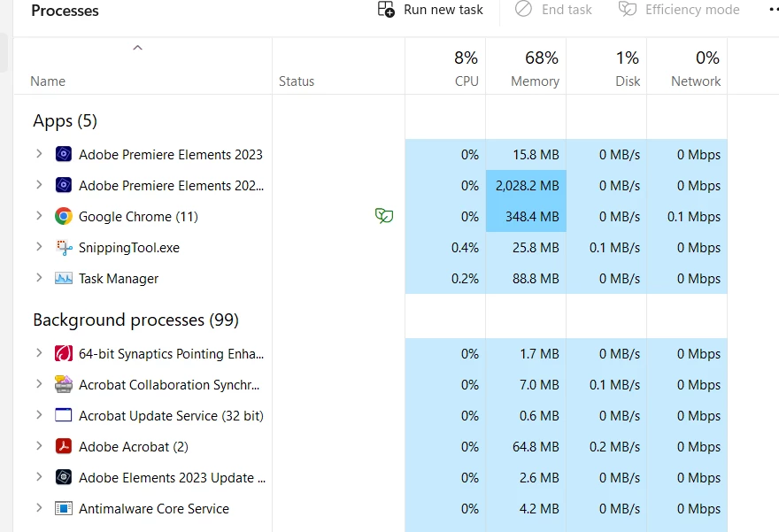Click the Task Manager graph icon
Viewport: 779px width, 532px height.
64,278
